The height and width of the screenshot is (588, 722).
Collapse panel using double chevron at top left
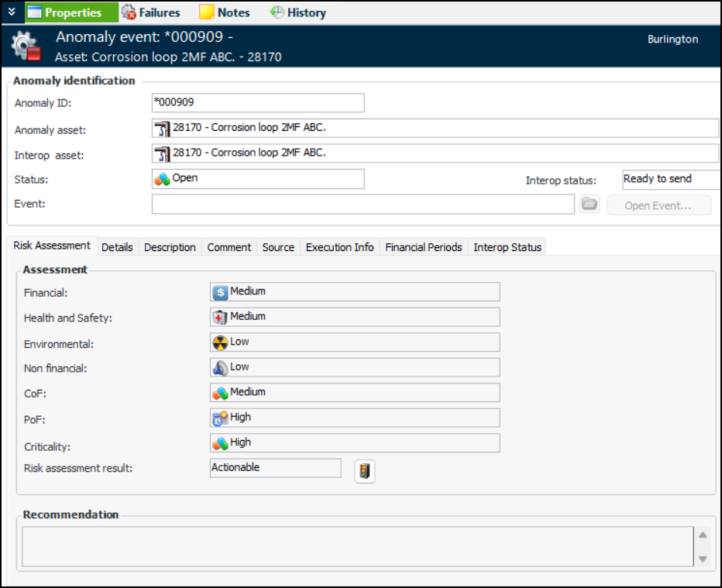(12, 12)
